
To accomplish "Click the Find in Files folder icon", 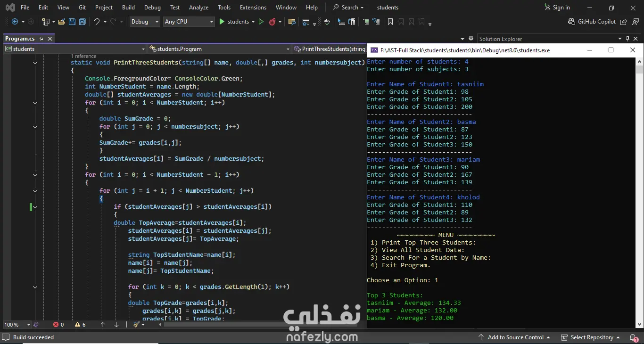I will click(292, 22).
